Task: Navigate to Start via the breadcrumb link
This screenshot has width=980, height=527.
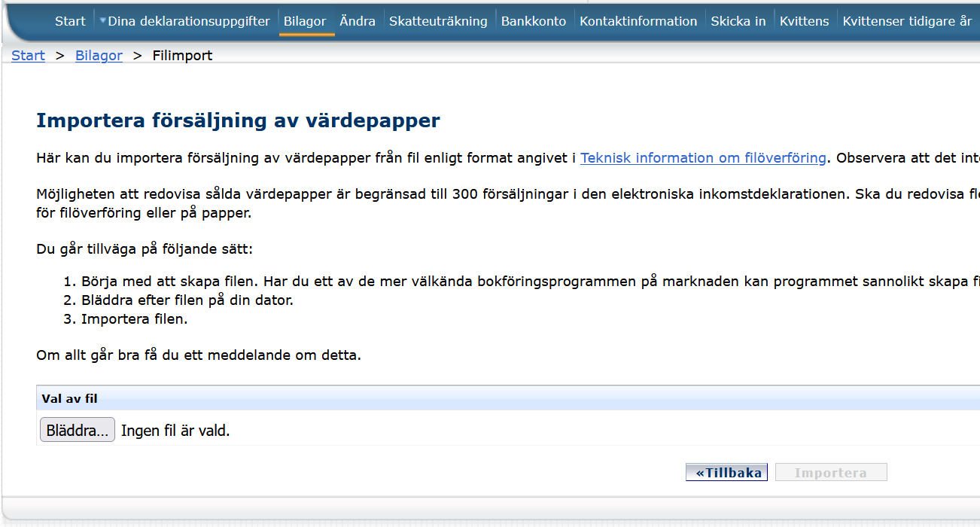Action: pyautogui.click(x=28, y=55)
